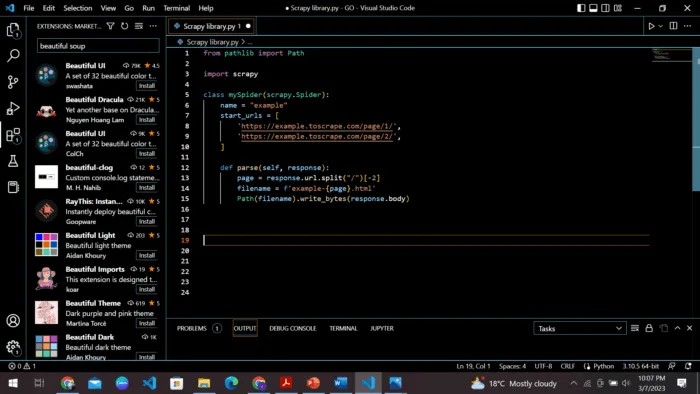Open the Help menu
Image resolution: width=700 pixels, height=394 pixels.
tap(206, 8)
